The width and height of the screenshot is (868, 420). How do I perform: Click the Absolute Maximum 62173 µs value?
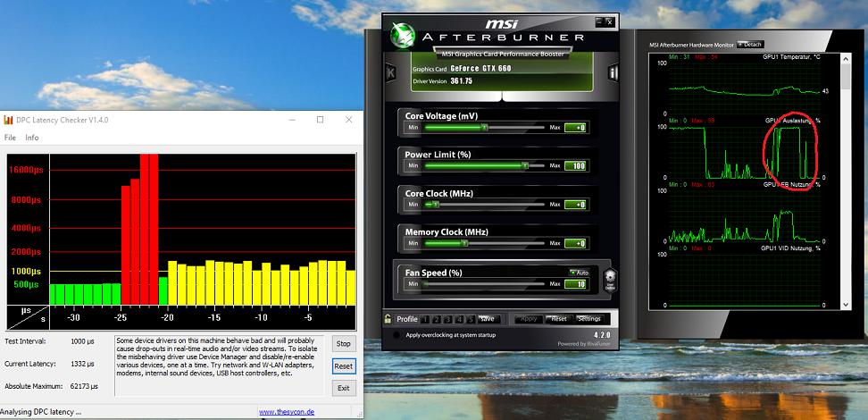(x=84, y=386)
